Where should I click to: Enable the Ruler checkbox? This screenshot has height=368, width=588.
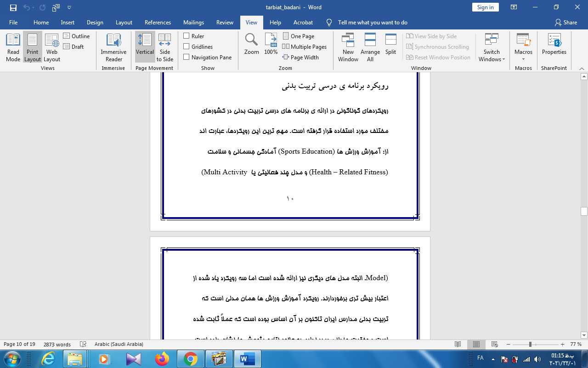[187, 36]
